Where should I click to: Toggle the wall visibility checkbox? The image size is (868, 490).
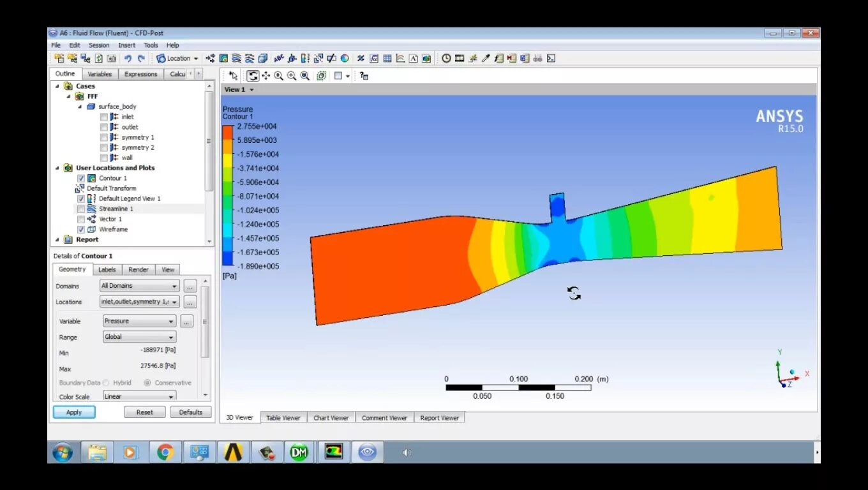click(x=104, y=158)
